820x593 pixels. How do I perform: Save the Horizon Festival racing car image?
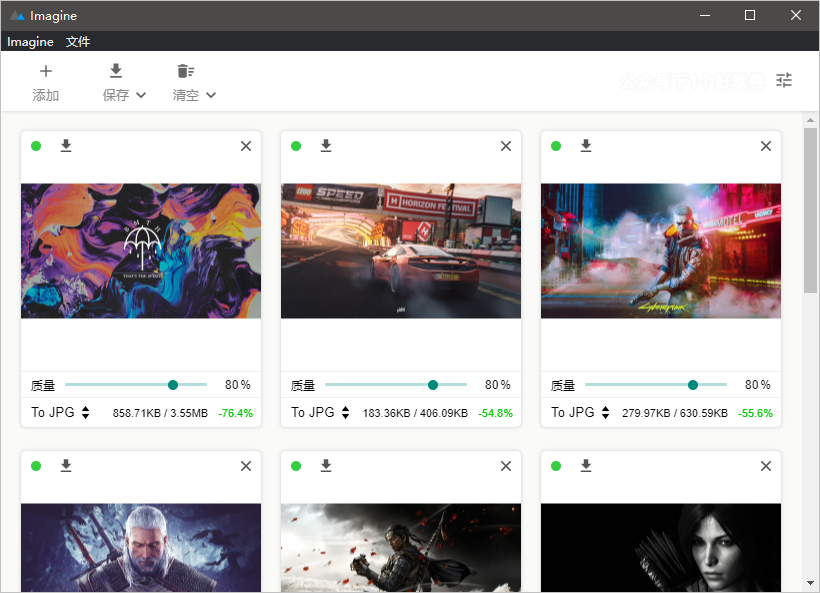[x=326, y=146]
